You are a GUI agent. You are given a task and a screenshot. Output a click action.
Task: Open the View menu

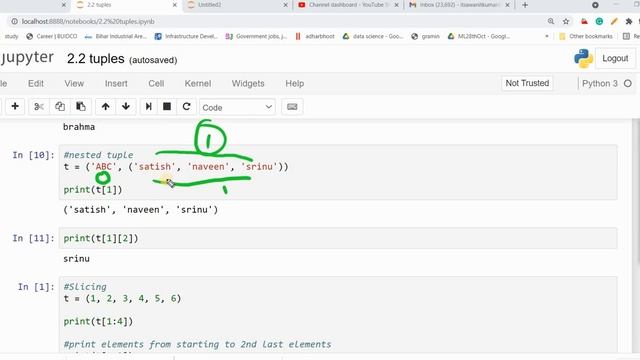pos(74,83)
